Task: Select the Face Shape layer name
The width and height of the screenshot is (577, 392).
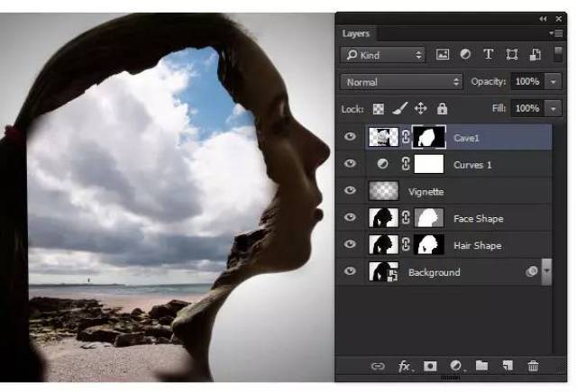Action: click(x=479, y=219)
